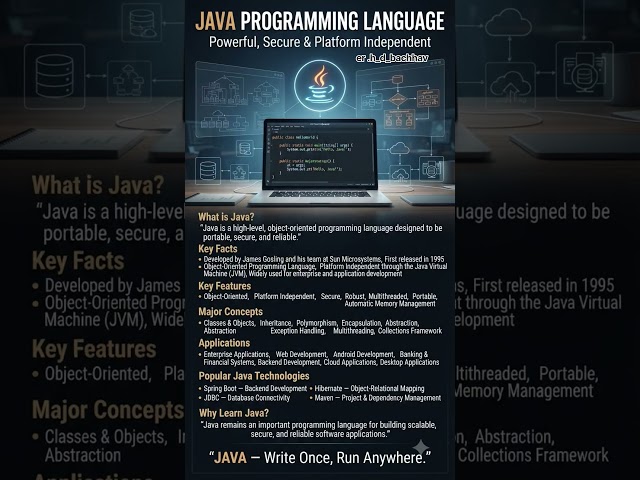Click the 'Why Learn Java?' heading

point(234,413)
